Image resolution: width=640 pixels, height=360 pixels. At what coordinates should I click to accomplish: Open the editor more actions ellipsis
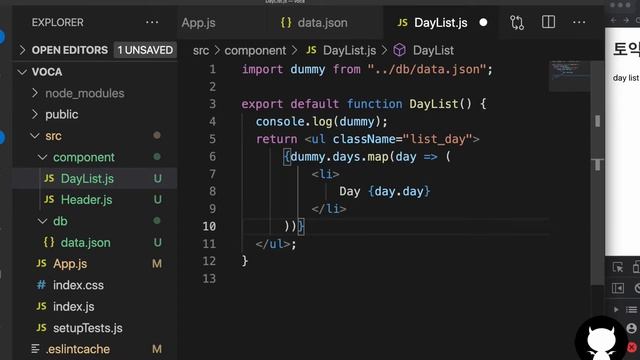(579, 22)
